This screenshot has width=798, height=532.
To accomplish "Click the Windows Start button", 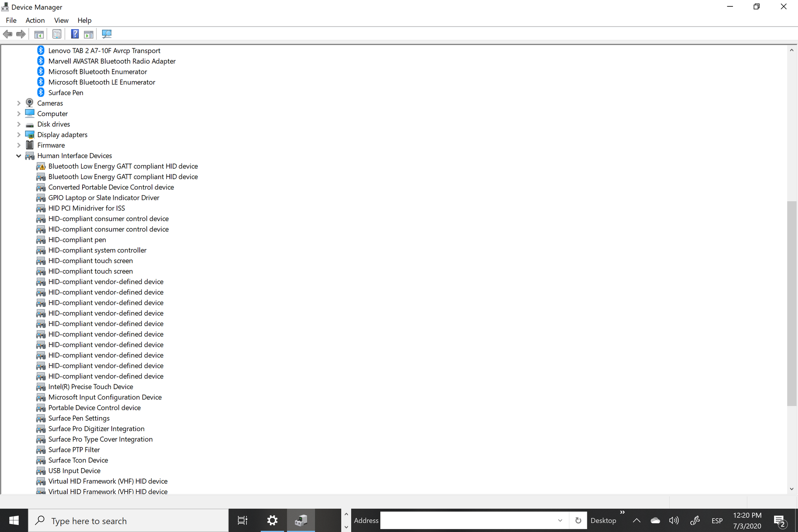I will (x=14, y=520).
